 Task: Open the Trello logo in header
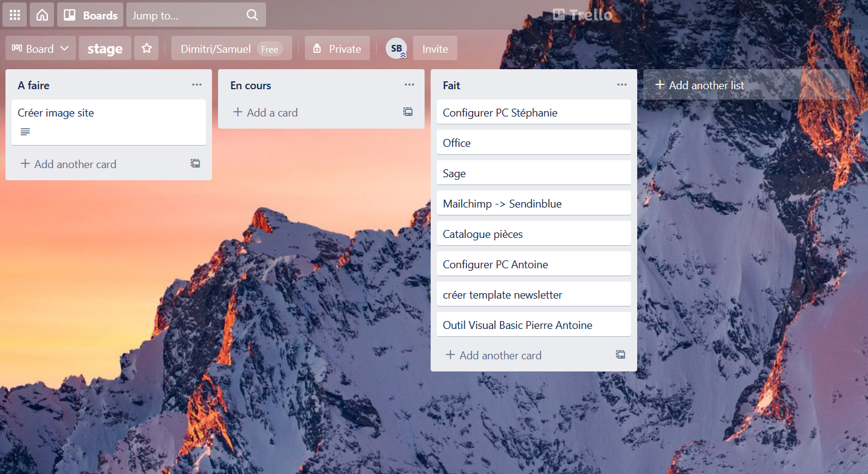pyautogui.click(x=582, y=15)
